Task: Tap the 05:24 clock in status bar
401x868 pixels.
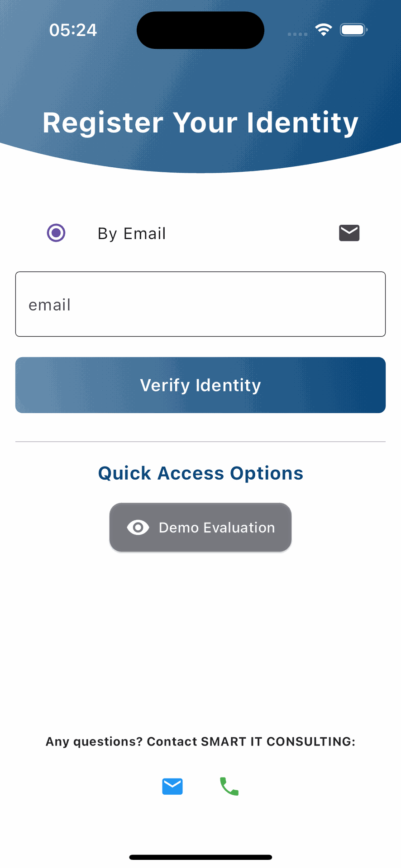Action: coord(73,30)
